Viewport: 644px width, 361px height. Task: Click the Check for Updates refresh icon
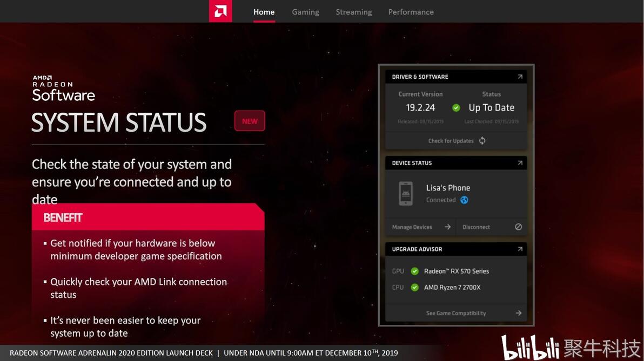click(482, 141)
